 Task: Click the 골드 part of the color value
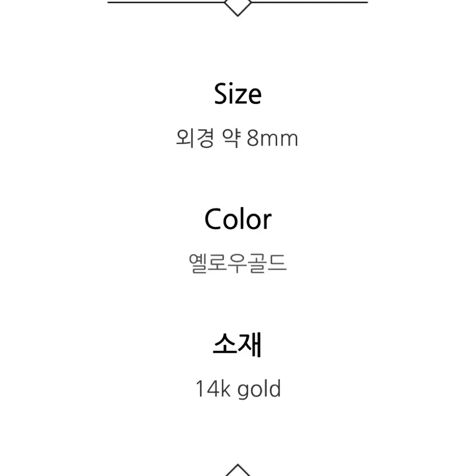[x=268, y=263]
